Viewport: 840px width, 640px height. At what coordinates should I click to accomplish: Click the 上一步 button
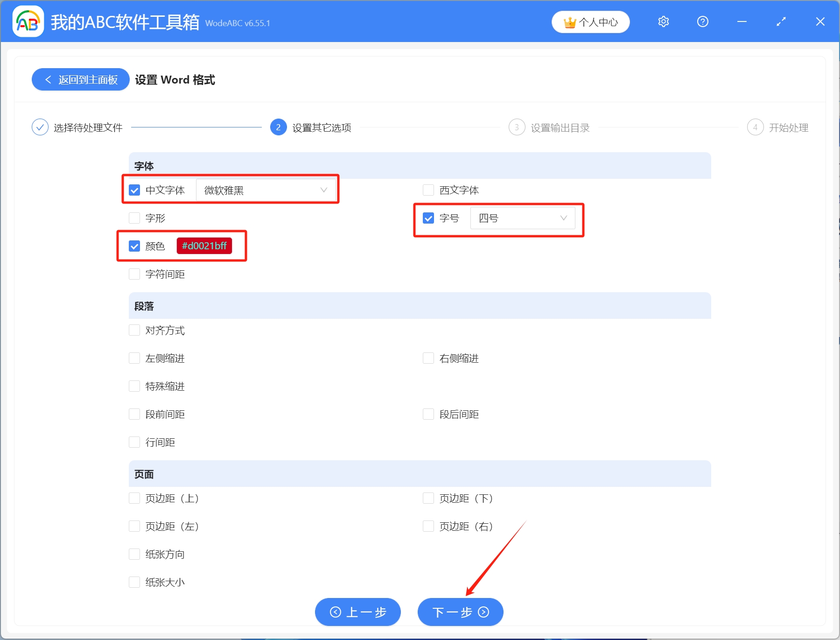click(357, 612)
